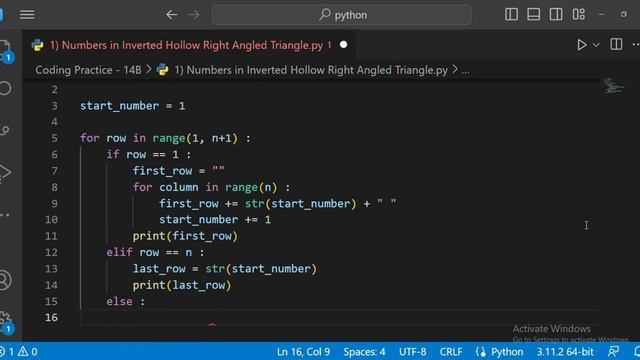Open the Customize Layout icon
Viewport: 640px width, 360px height.
(x=578, y=14)
